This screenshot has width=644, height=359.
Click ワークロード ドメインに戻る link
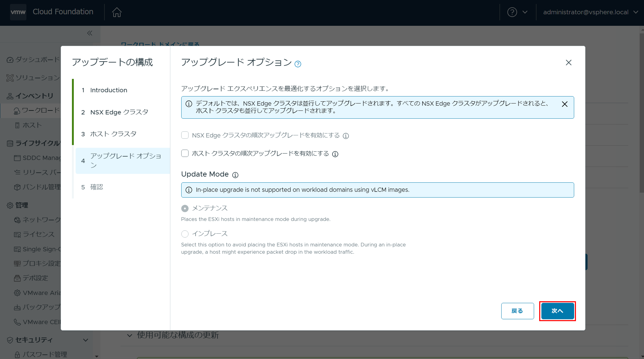click(160, 44)
